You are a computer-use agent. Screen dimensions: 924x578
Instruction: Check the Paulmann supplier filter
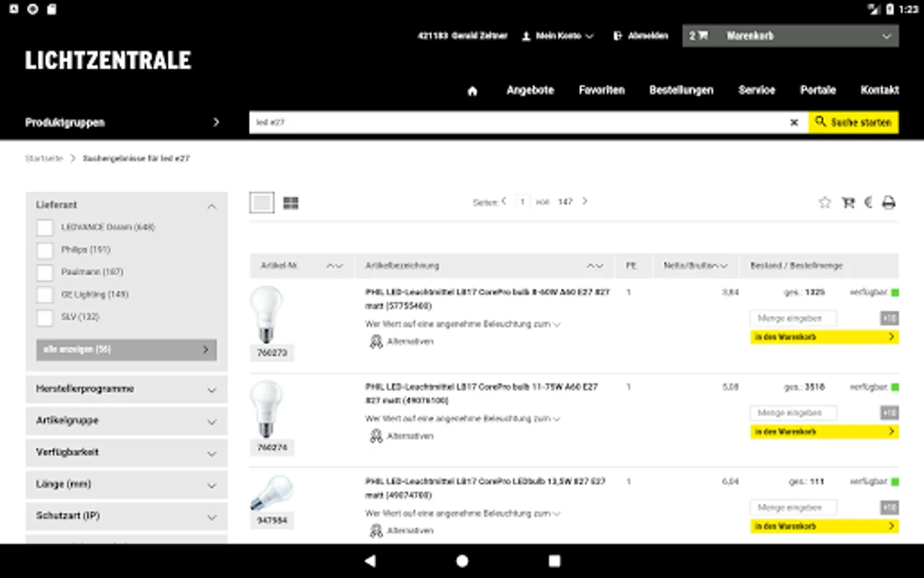(x=45, y=272)
